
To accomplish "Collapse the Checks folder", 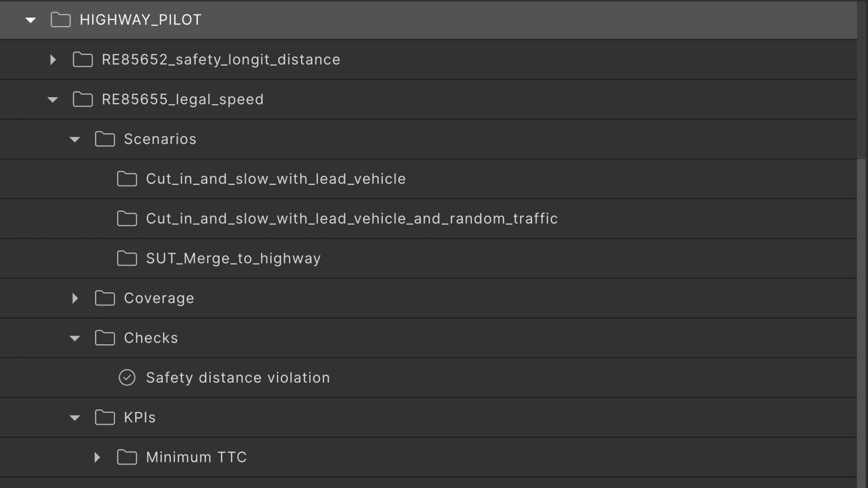I will (75, 338).
